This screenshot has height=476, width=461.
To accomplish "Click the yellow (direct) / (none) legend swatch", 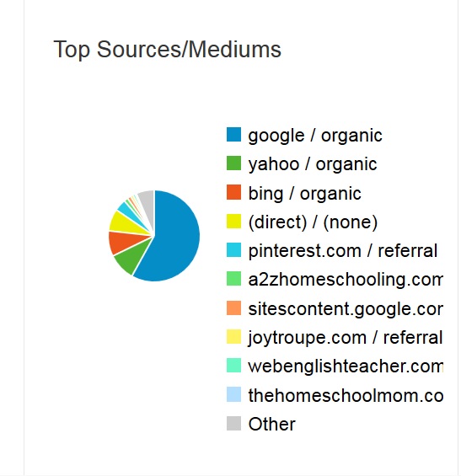I will [x=233, y=221].
